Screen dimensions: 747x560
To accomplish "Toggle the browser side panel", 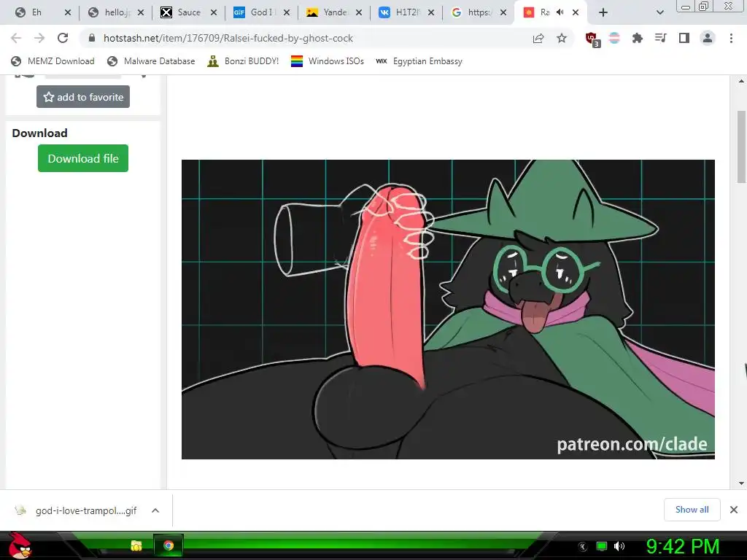I will point(684,38).
